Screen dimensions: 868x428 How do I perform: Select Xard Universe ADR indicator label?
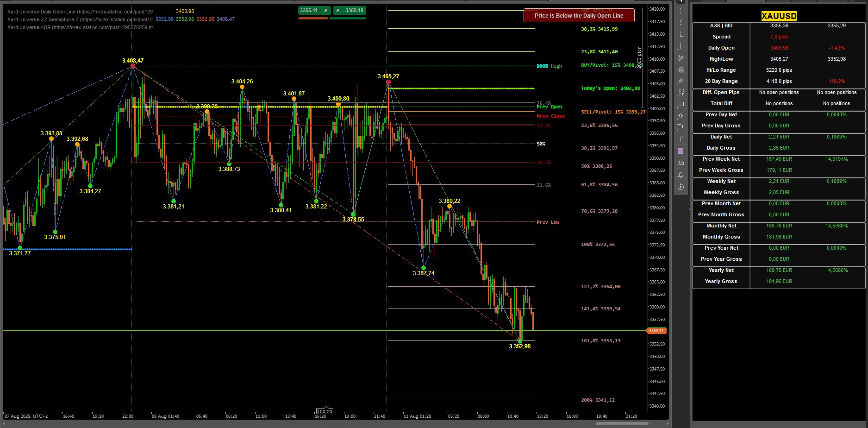pos(80,27)
